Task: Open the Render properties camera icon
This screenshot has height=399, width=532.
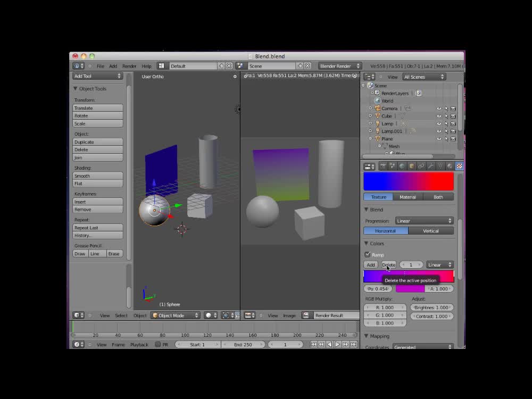Action: click(383, 166)
